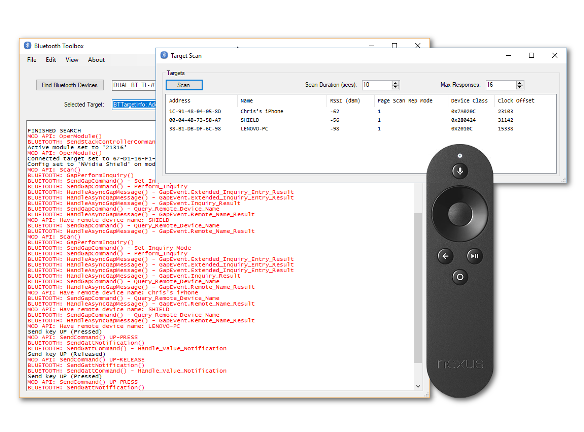Click the Send key UP (Released) log line

(x=67, y=354)
